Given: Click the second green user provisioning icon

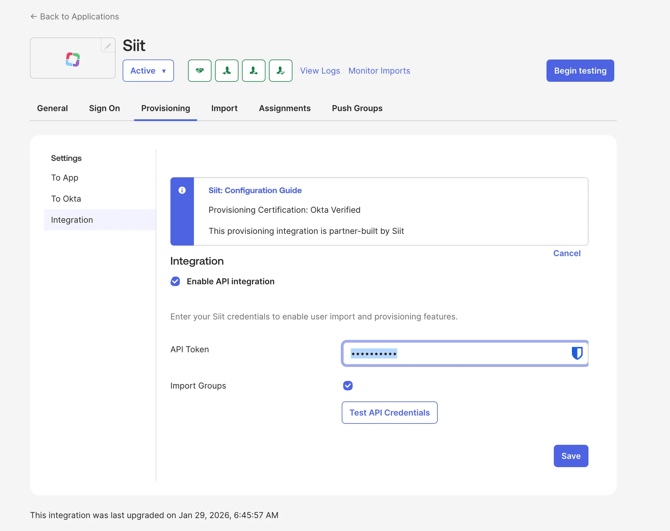Looking at the screenshot, I should tap(227, 71).
